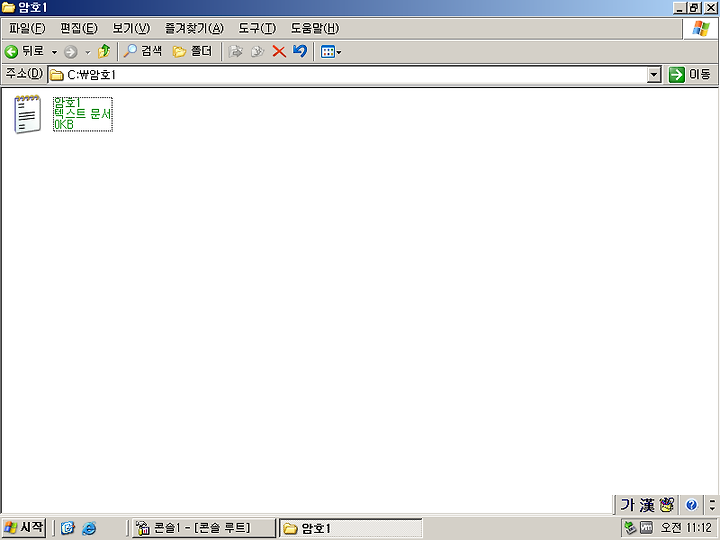
Task: Select the 암호1 text document icon
Action: click(27, 114)
